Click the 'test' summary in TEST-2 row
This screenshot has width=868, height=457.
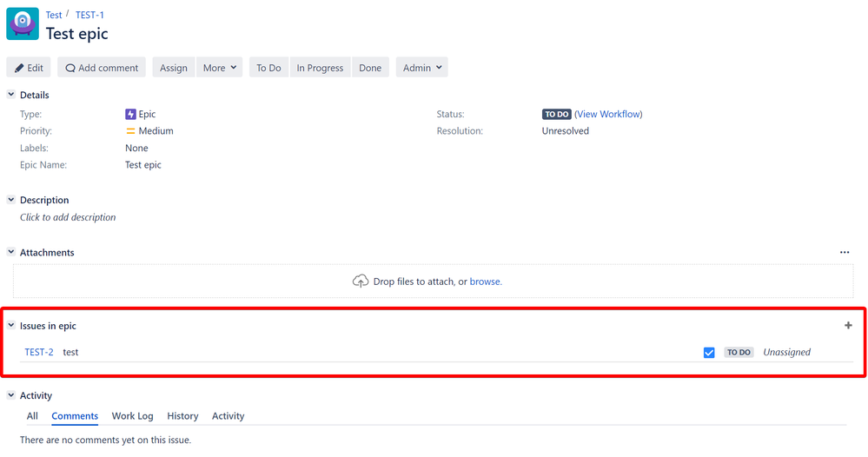70,353
